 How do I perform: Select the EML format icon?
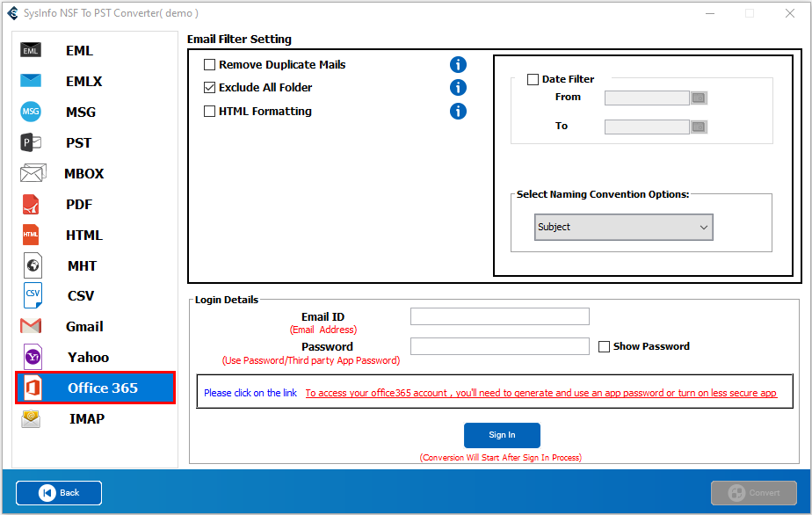click(31, 50)
